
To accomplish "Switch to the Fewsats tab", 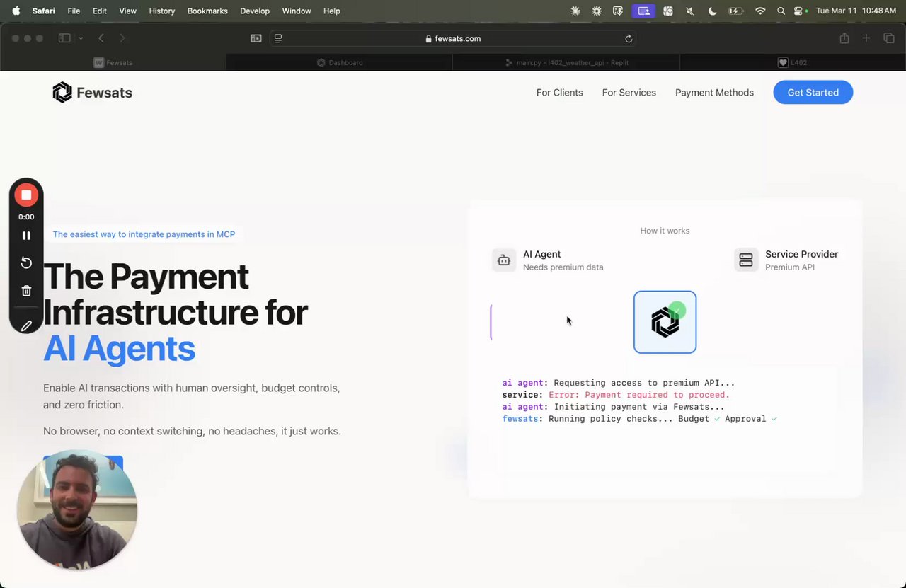I will (113, 62).
